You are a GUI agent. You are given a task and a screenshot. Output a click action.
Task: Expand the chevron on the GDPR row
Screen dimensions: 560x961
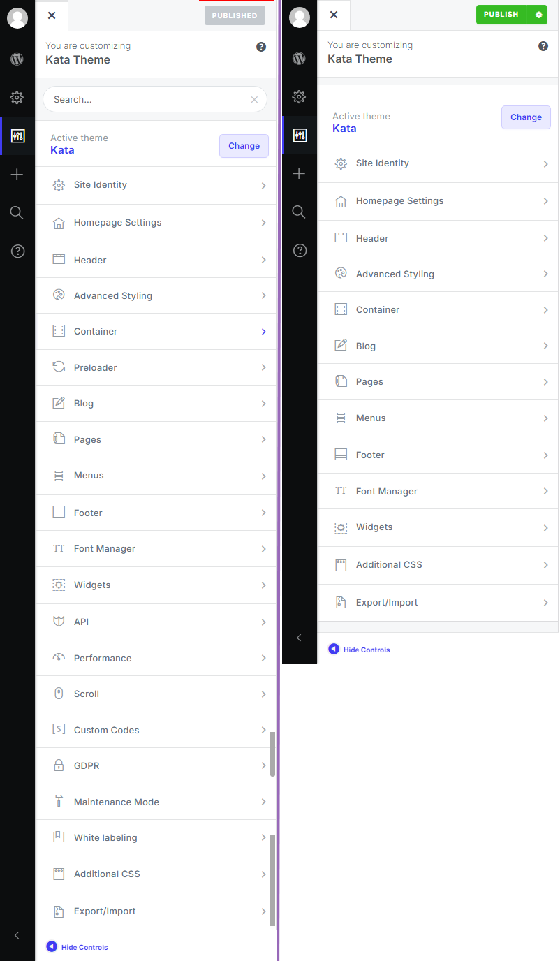pyautogui.click(x=263, y=765)
